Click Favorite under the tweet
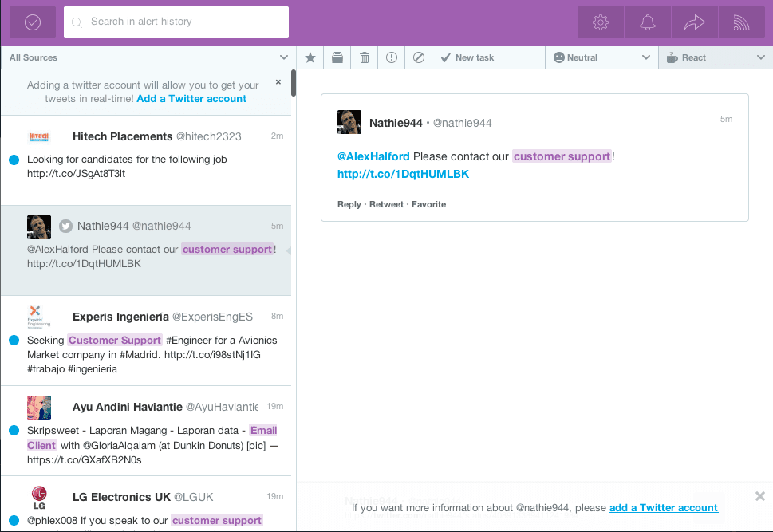Viewport: 773px width, 532px height. 429,204
